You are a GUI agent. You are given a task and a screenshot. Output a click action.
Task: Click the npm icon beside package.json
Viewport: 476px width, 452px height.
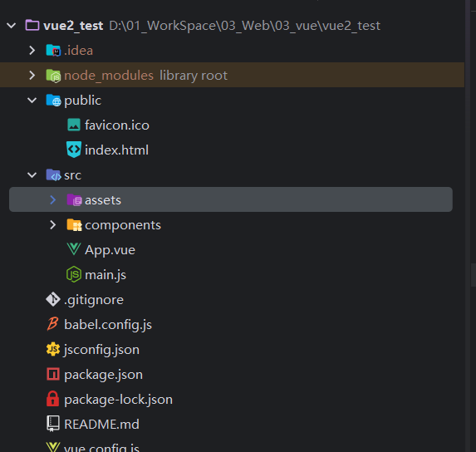(53, 374)
